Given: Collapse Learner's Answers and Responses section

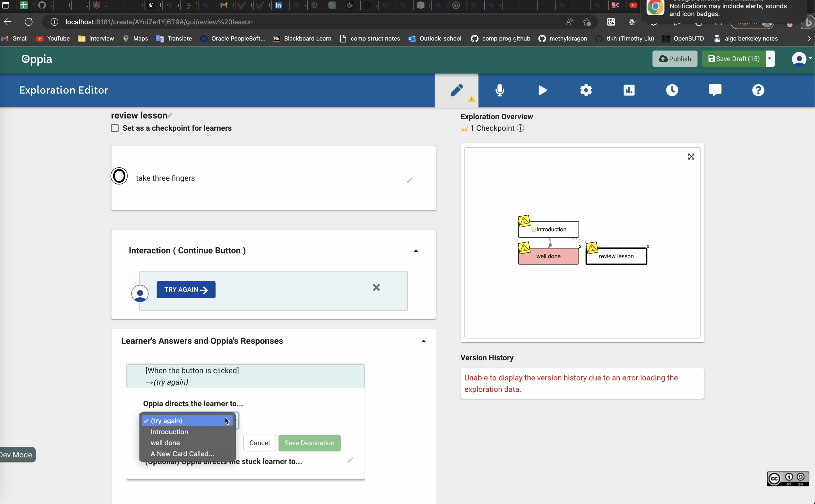Looking at the screenshot, I should click(423, 341).
